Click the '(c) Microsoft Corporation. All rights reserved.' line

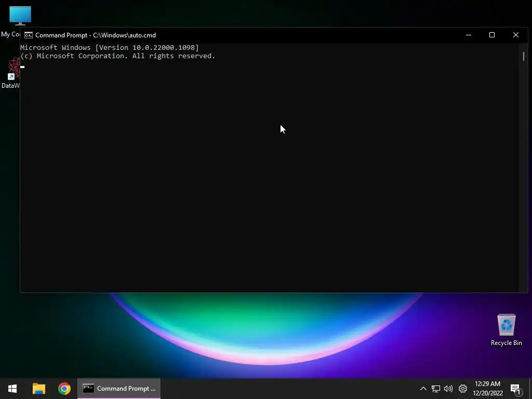118,56
